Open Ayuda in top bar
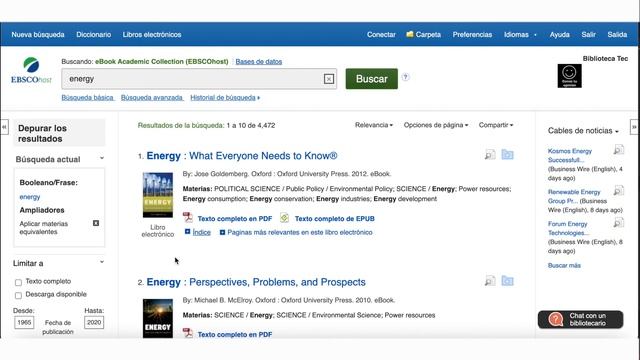Viewport: 640px width, 360px height. (560, 35)
